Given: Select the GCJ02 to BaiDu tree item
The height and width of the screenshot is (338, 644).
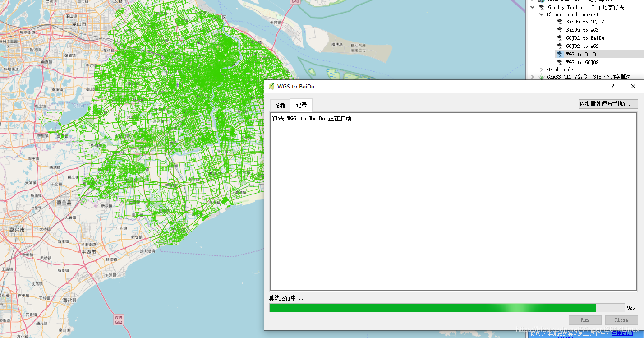Looking at the screenshot, I should pyautogui.click(x=585, y=38).
